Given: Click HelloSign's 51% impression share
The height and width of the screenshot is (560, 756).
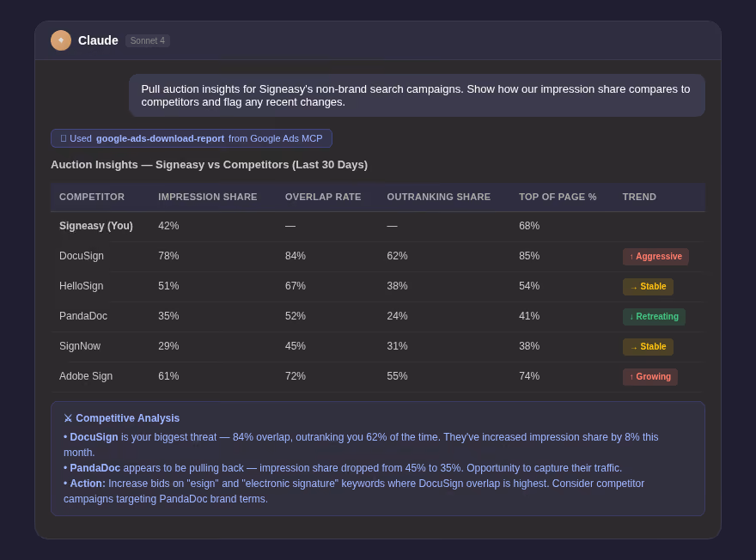Looking at the screenshot, I should click(x=168, y=286).
